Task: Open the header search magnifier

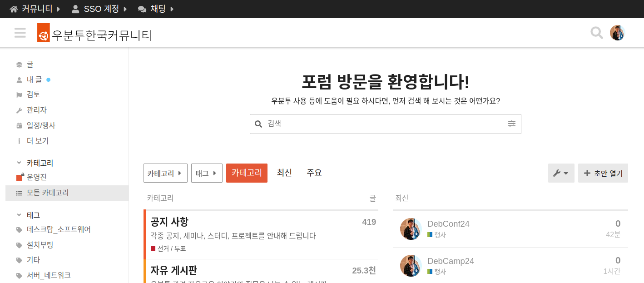Action: (596, 33)
